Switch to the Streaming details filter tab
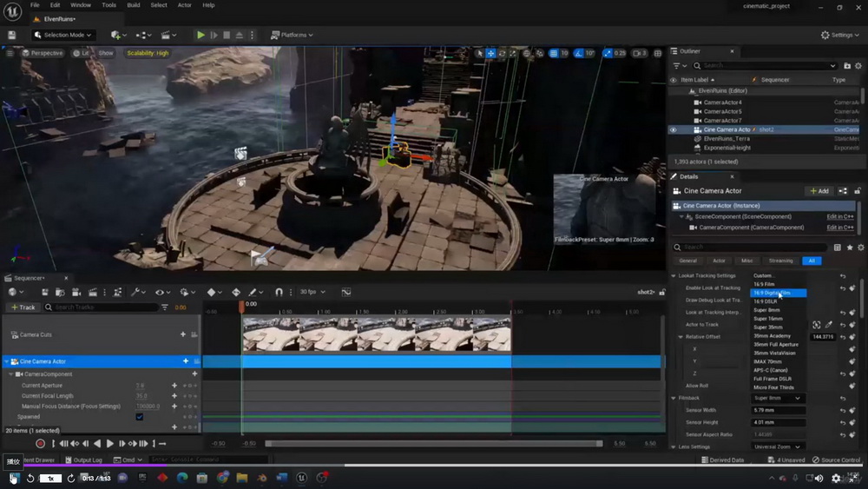This screenshot has width=868, height=489. [780, 261]
